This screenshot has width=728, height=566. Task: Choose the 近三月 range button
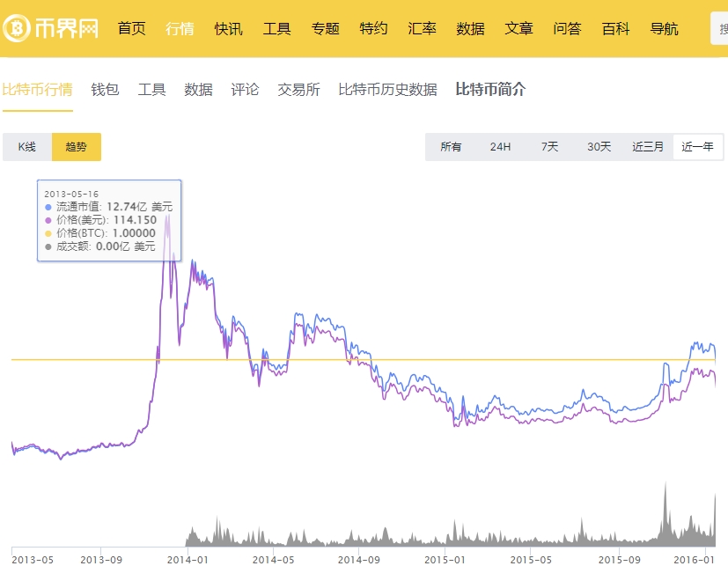[648, 147]
